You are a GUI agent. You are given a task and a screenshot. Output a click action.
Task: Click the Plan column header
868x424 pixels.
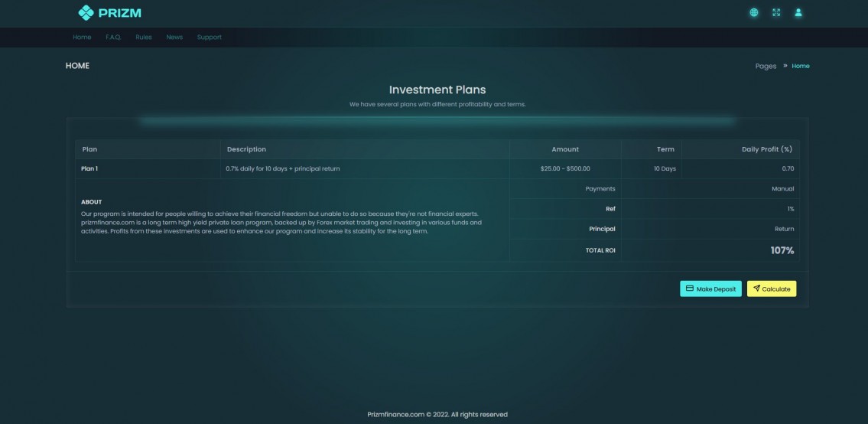tap(89, 149)
